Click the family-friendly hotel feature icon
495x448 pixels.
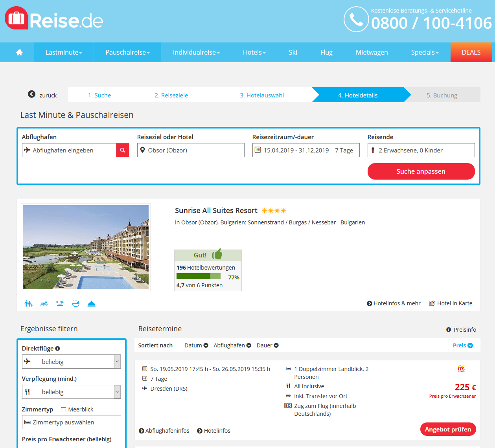28,303
